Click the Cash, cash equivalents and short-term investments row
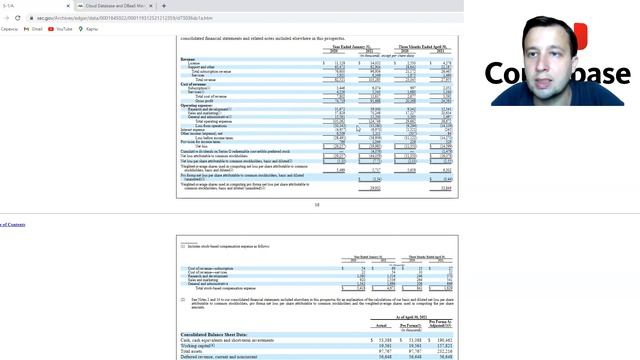This screenshot has width=640, height=360. [317, 340]
